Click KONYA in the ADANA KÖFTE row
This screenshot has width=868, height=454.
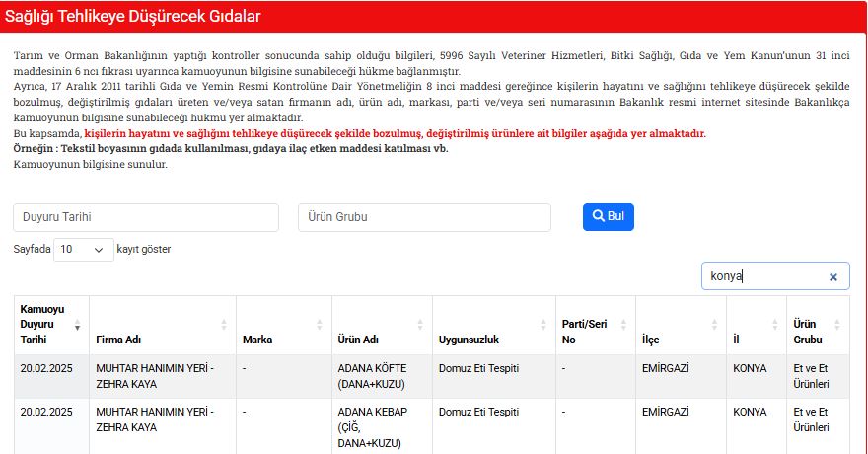[750, 368]
